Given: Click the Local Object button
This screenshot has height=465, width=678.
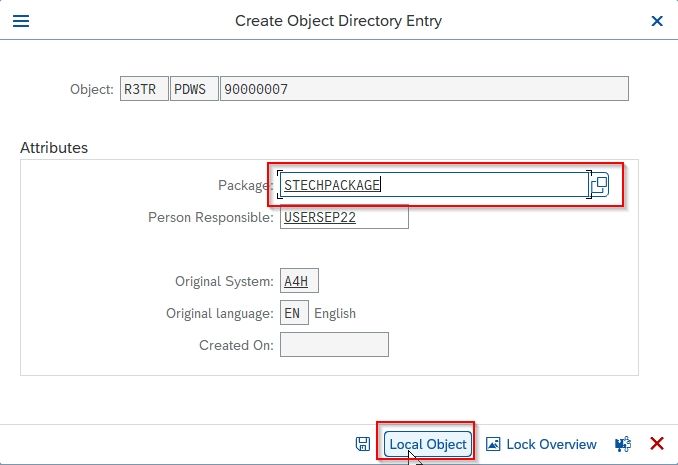Looking at the screenshot, I should point(428,444).
